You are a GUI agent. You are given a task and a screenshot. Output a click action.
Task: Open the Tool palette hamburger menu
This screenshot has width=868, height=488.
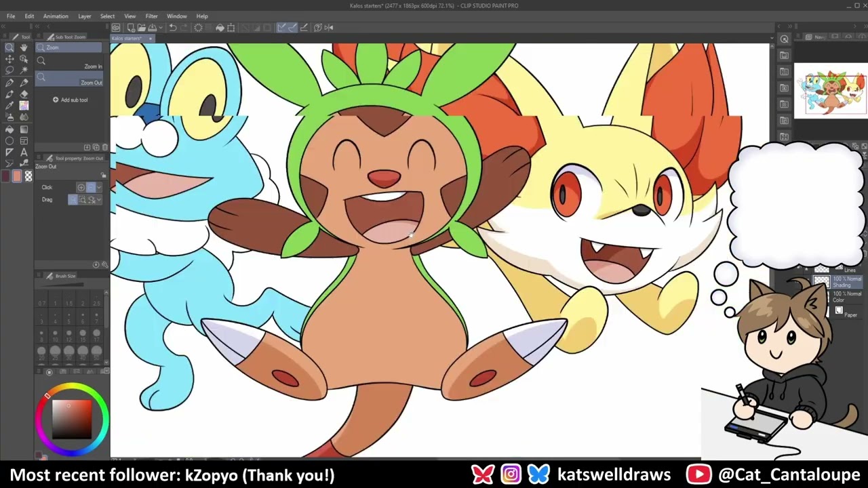[5, 36]
